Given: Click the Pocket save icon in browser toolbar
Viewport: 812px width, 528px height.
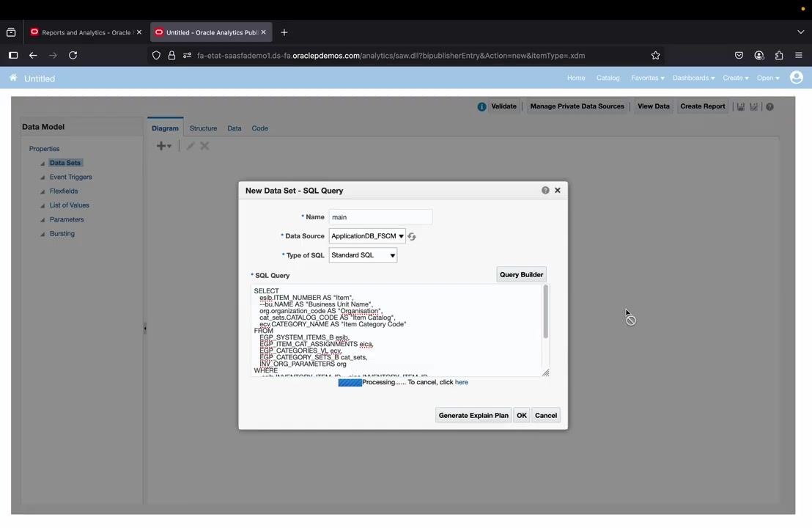Looking at the screenshot, I should (x=739, y=56).
